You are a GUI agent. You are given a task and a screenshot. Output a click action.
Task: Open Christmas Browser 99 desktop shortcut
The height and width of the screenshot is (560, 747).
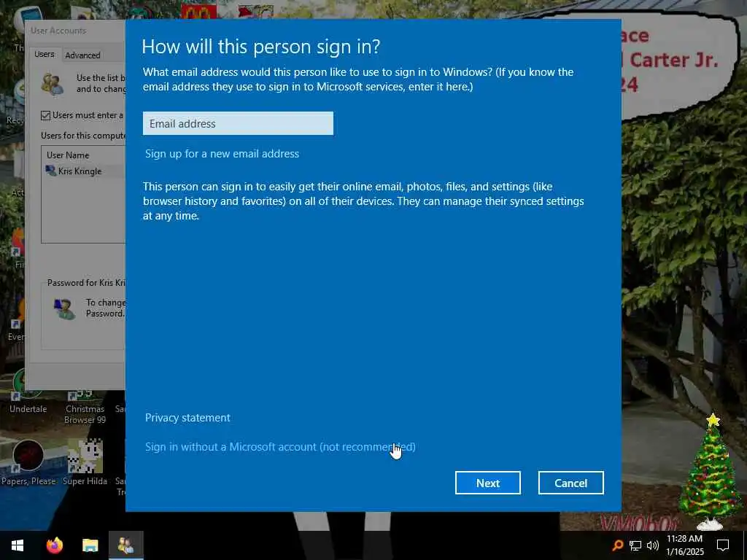click(85, 407)
